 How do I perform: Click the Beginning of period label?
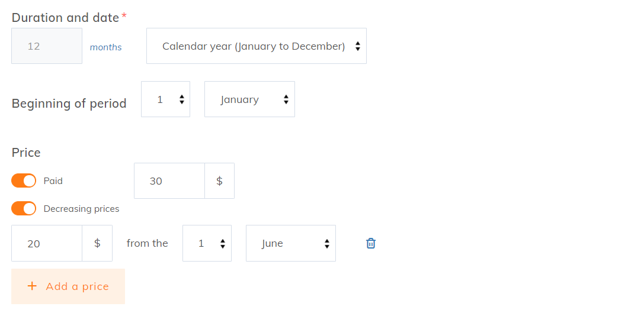[x=69, y=104]
